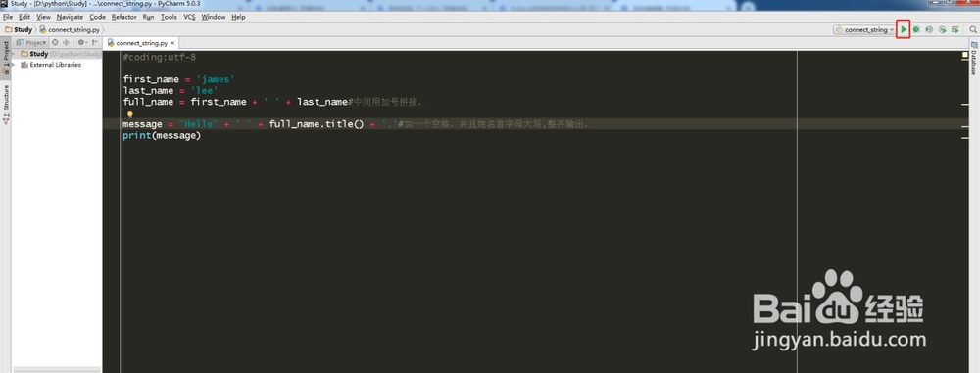Click the concurrency diagram run icon
This screenshot has height=373, width=980.
pyautogui.click(x=955, y=29)
